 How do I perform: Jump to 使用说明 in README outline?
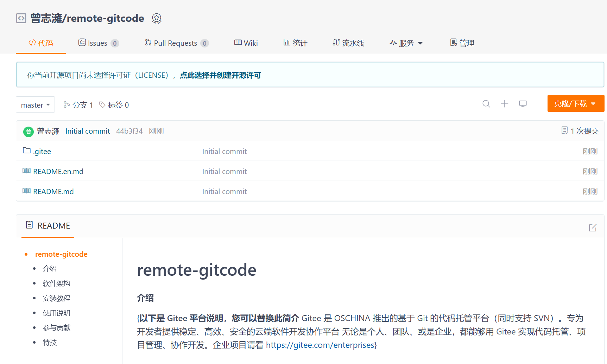57,313
